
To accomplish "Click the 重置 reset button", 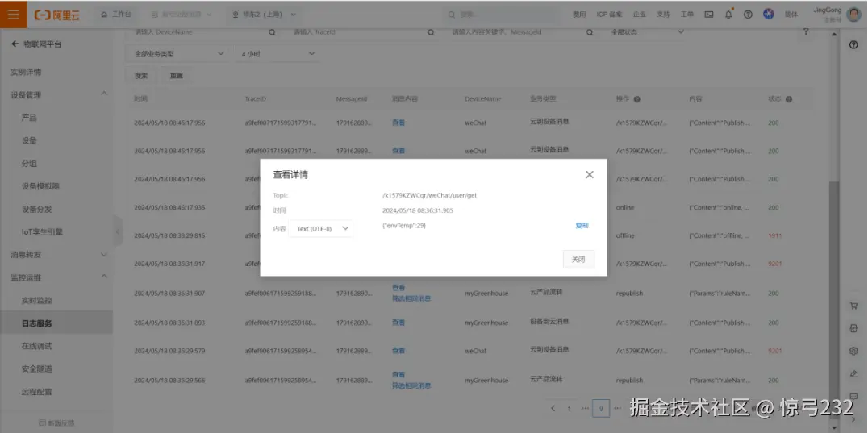I will pos(176,76).
